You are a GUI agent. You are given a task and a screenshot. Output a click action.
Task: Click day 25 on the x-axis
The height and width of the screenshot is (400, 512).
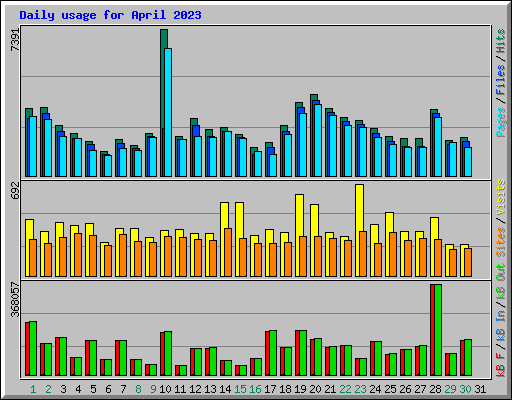(x=390, y=389)
